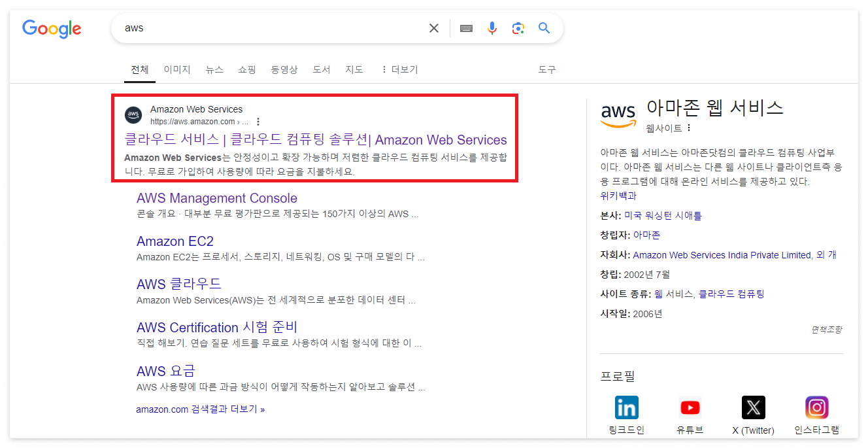Open the Amazon EC2 sitelink
Image resolution: width=868 pixels, height=448 pixels.
coord(175,241)
